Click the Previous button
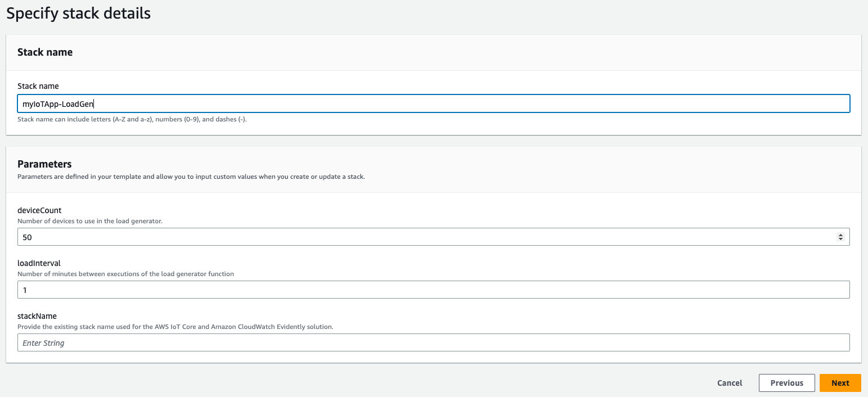 [x=786, y=382]
